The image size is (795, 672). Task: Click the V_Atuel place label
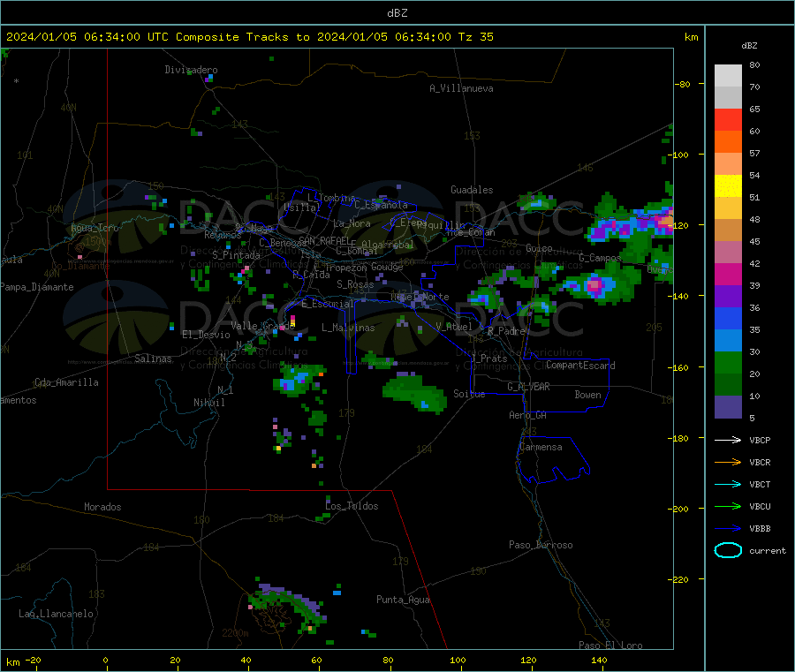click(454, 327)
